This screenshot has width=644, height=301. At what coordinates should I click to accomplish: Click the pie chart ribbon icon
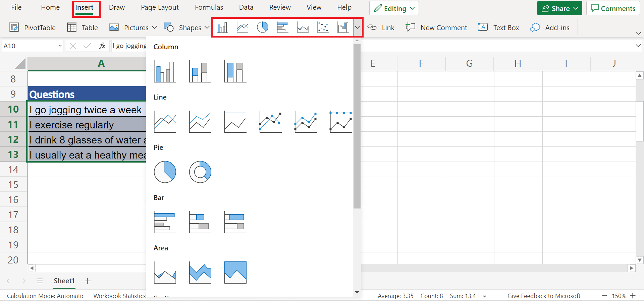click(x=262, y=27)
